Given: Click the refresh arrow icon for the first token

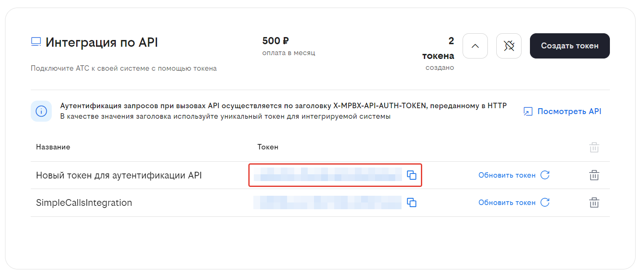Looking at the screenshot, I should coord(545,175).
